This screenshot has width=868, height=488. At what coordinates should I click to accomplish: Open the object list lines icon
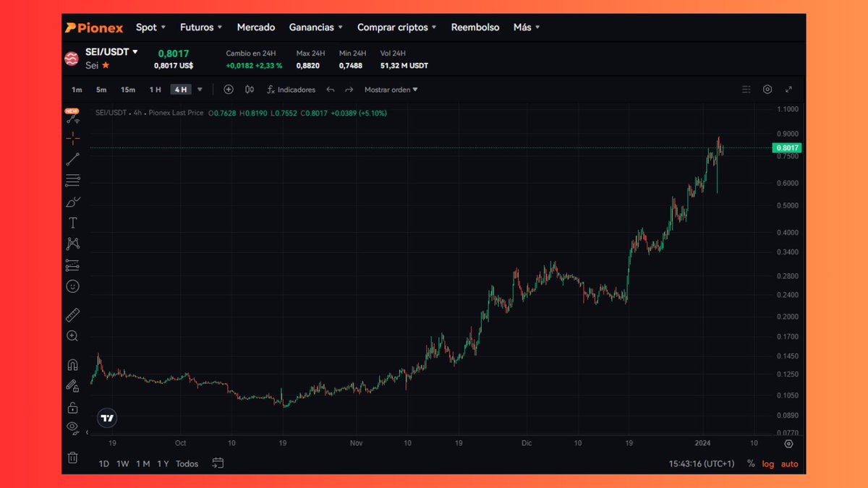pos(746,90)
